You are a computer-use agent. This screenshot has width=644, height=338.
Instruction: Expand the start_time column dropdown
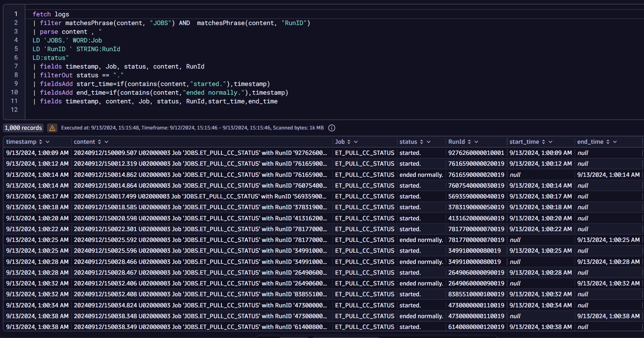pyautogui.click(x=550, y=142)
